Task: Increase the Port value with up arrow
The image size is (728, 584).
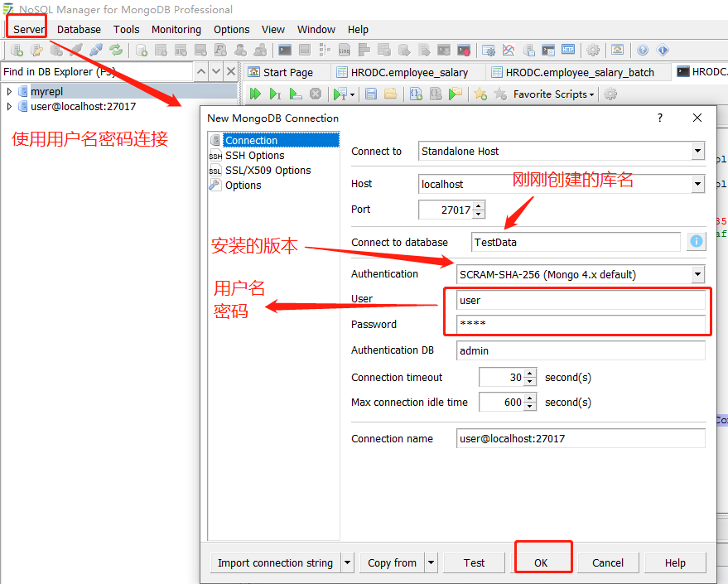Action: (x=479, y=205)
